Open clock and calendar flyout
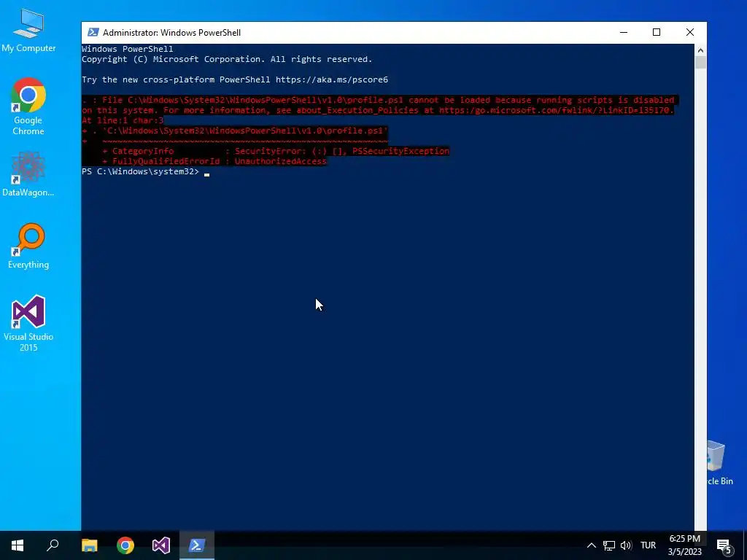Viewport: 747px width, 560px height. [684, 545]
